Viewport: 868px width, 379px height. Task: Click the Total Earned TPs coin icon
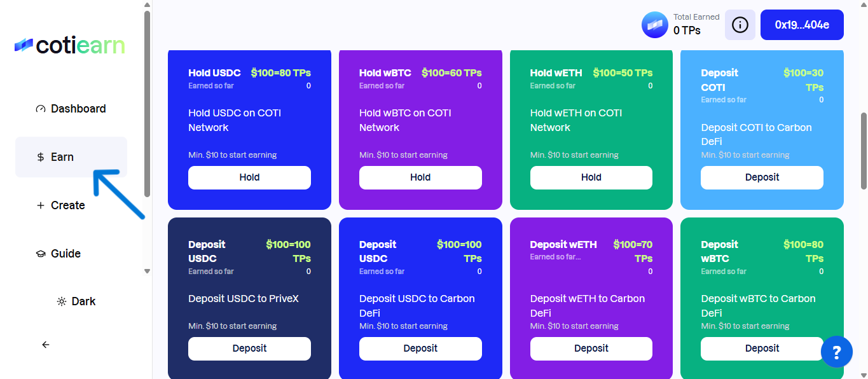[x=654, y=25]
